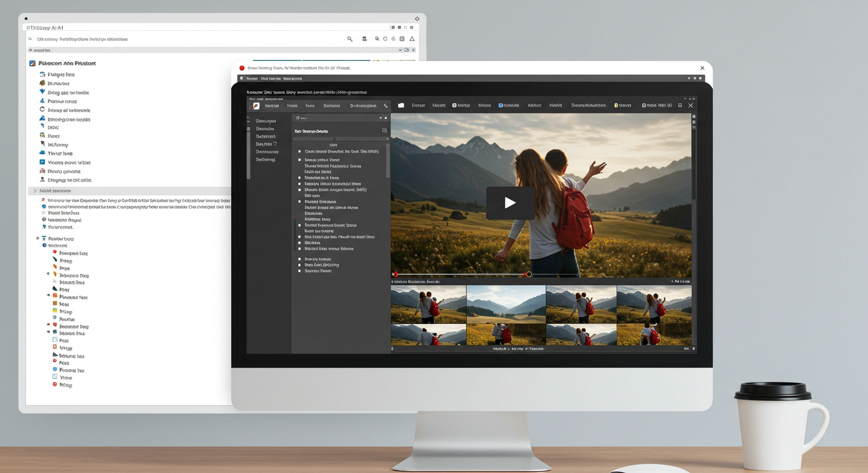This screenshot has height=473, width=868.
Task: Close the dark editor with its X icon
Action: (690, 105)
